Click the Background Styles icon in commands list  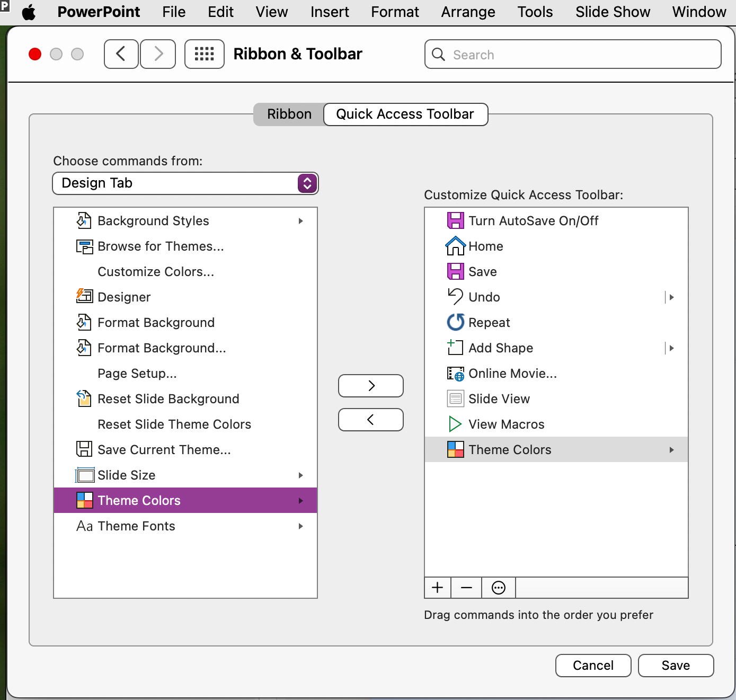pyautogui.click(x=84, y=220)
